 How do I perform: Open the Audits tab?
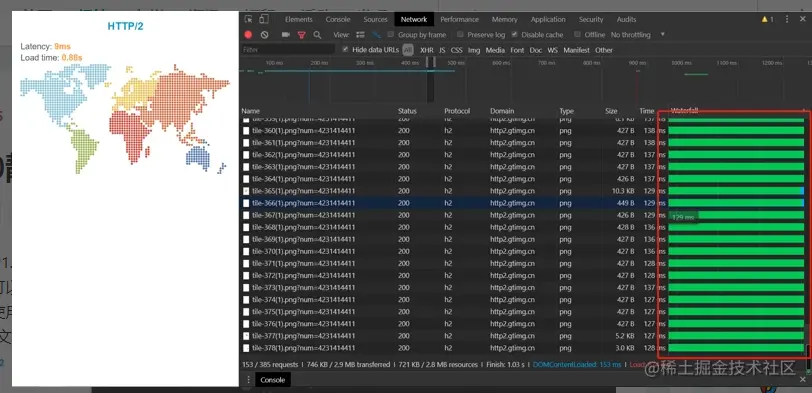coord(626,19)
